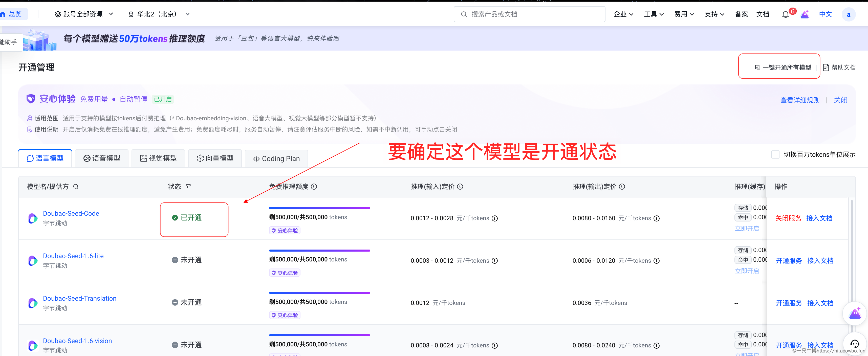Click the search icon beside 模型名/提供方
Image resolution: width=868 pixels, height=356 pixels.
point(76,187)
